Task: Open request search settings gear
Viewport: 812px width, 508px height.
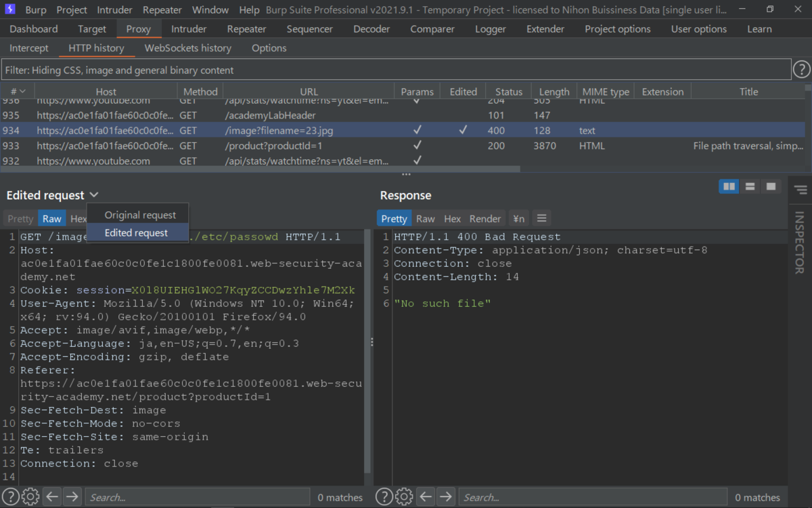Action: click(30, 496)
